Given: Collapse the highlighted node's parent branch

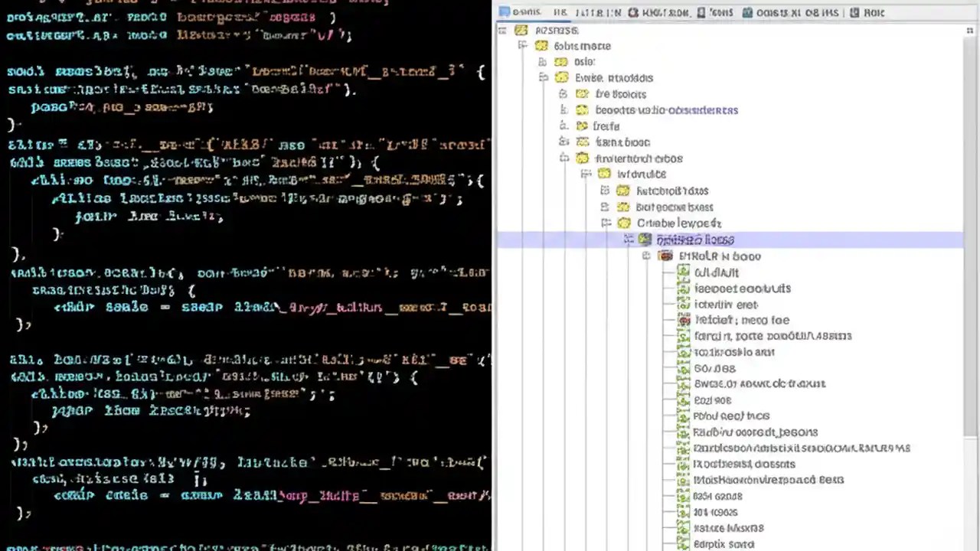Looking at the screenshot, I should 606,223.
